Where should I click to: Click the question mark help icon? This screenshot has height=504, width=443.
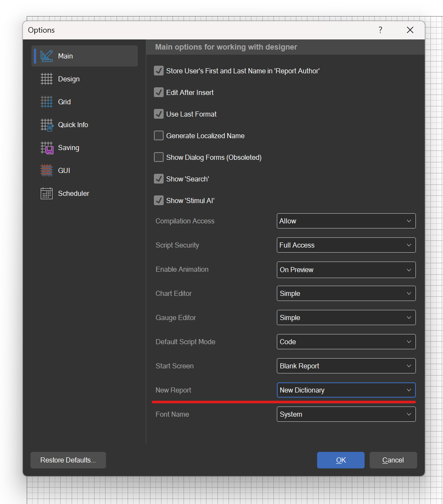380,30
